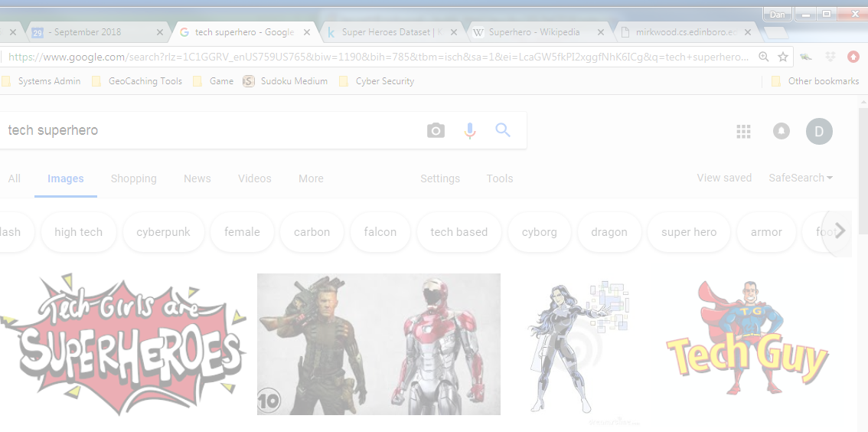
Task: Open the More search categories menu
Action: (311, 178)
